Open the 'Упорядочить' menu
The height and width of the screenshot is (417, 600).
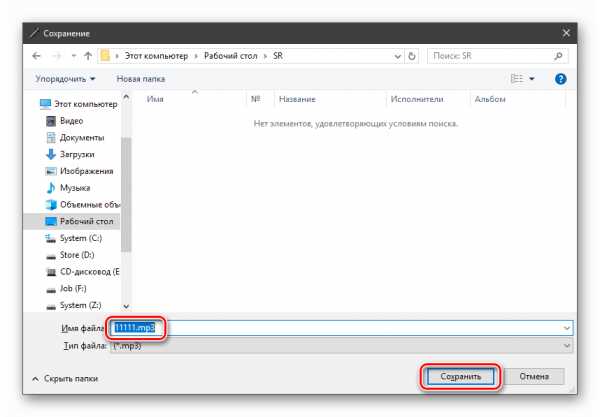[x=65, y=79]
